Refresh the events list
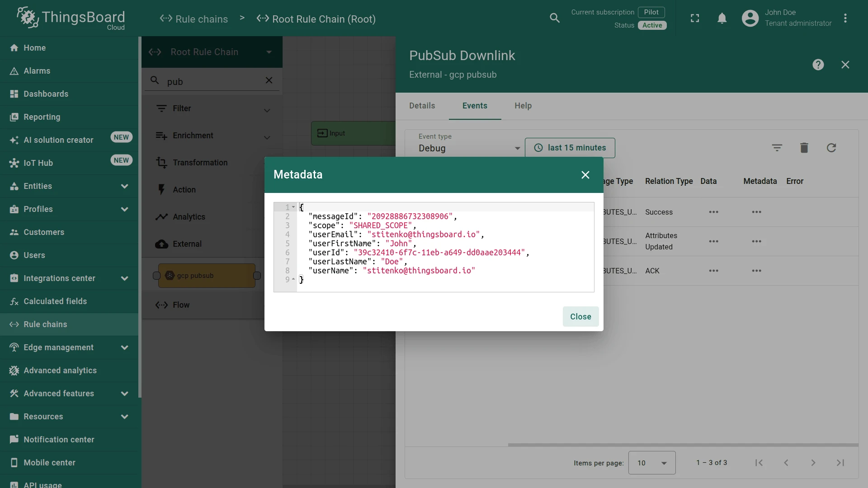868x488 pixels. coord(831,148)
